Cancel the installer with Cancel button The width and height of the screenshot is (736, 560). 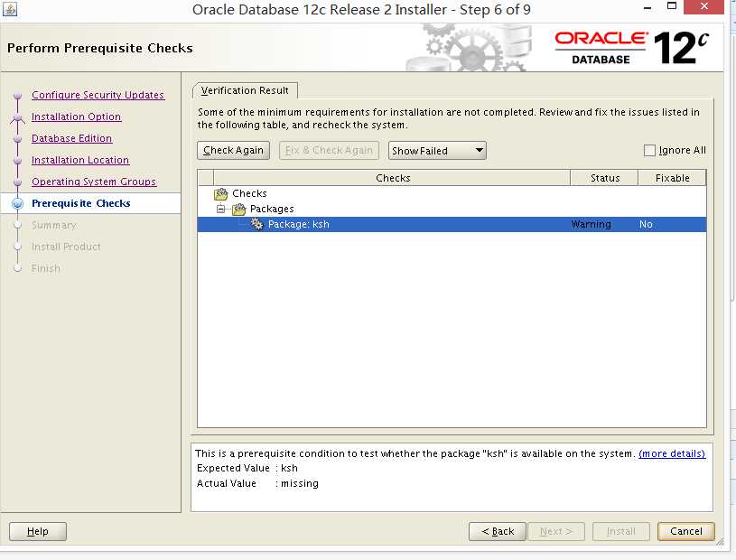click(686, 531)
